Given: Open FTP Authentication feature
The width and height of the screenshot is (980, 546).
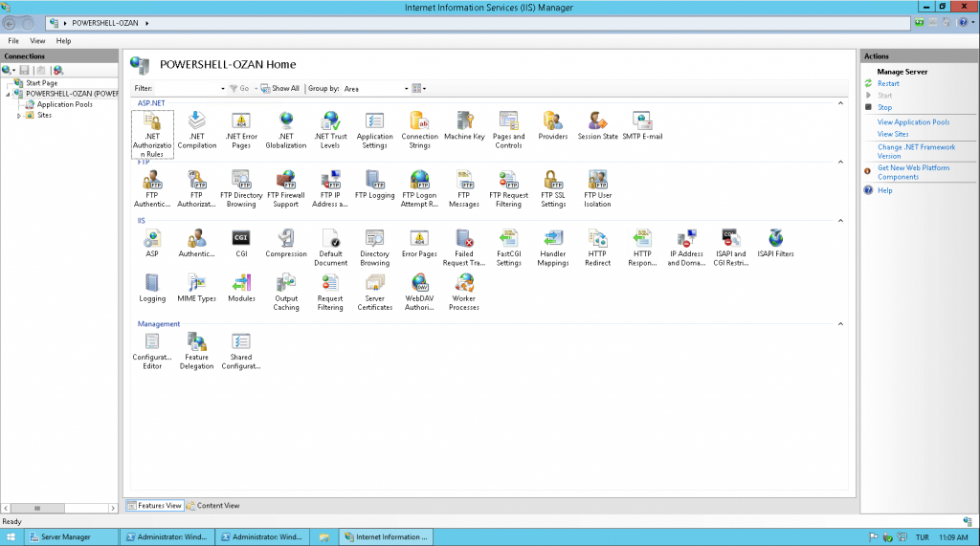Looking at the screenshot, I should coord(152,189).
